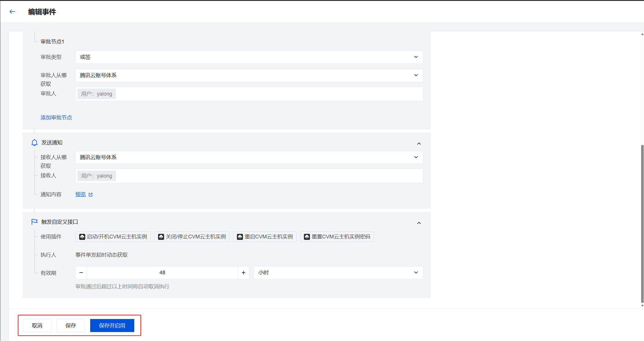Screen dimensions: 644x341
Task: Open the 小时 time unit dropdown
Action: [338, 273]
